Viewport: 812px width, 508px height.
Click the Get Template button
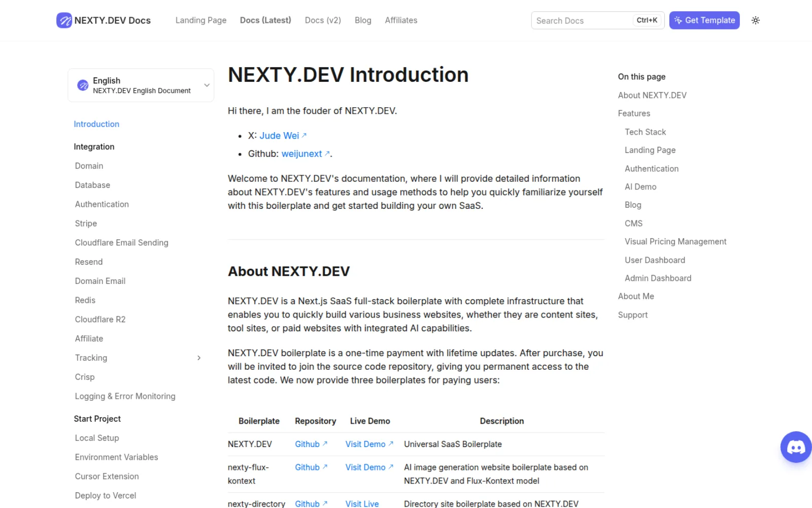(x=704, y=20)
